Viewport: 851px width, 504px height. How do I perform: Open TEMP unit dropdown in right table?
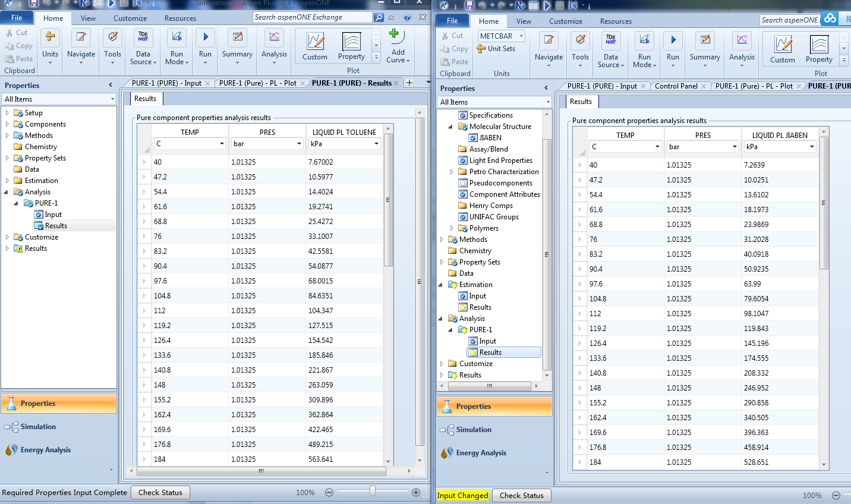(657, 147)
